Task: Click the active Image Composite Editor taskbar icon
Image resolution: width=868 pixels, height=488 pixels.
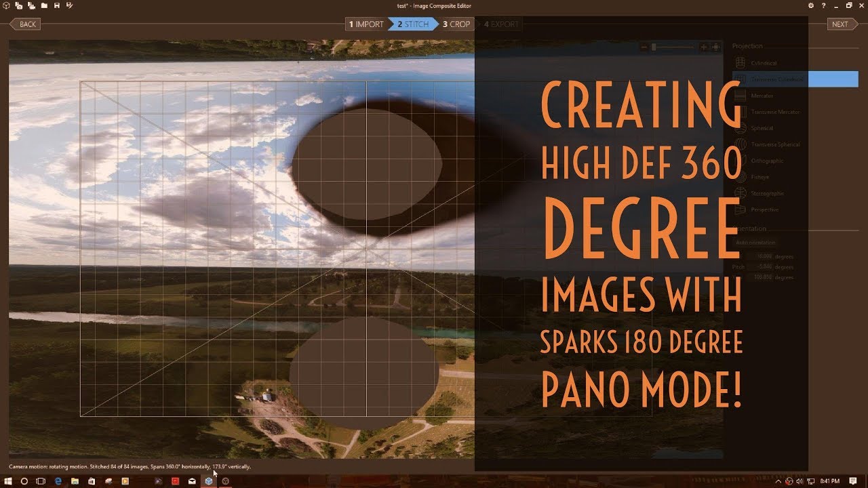Action: pyautogui.click(x=209, y=481)
